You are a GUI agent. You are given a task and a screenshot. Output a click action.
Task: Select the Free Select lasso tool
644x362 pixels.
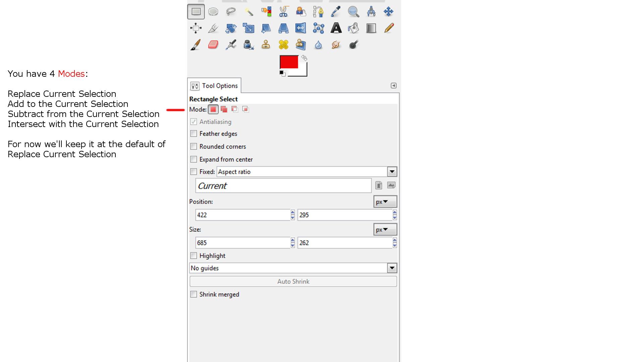(x=231, y=12)
